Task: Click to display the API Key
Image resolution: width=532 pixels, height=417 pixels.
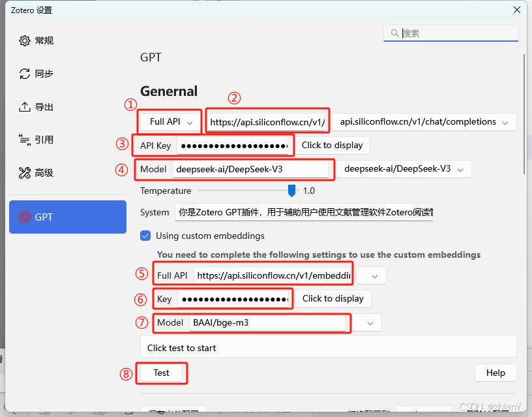Action: [x=332, y=146]
